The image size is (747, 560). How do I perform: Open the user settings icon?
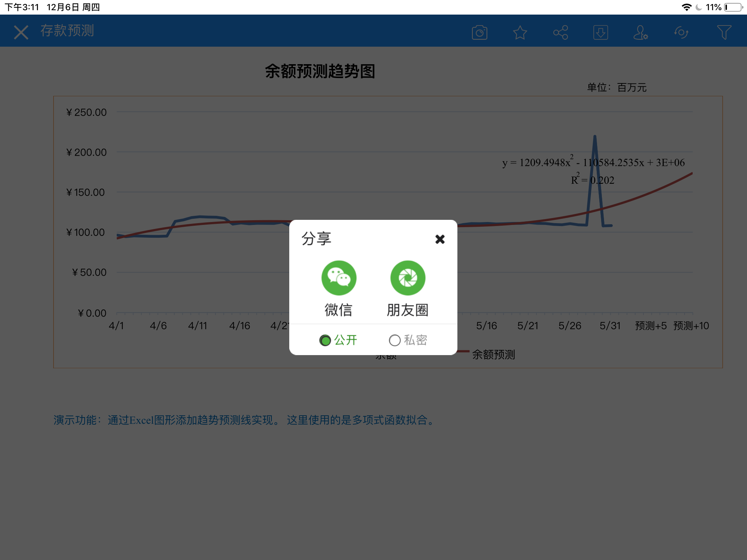640,32
